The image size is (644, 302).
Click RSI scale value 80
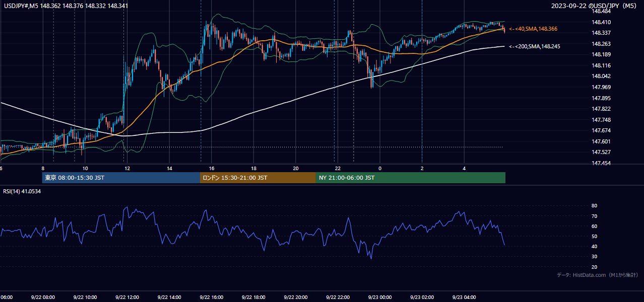click(x=595, y=206)
